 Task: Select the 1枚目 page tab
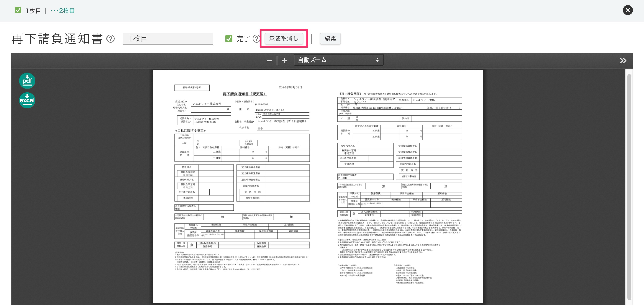33,11
